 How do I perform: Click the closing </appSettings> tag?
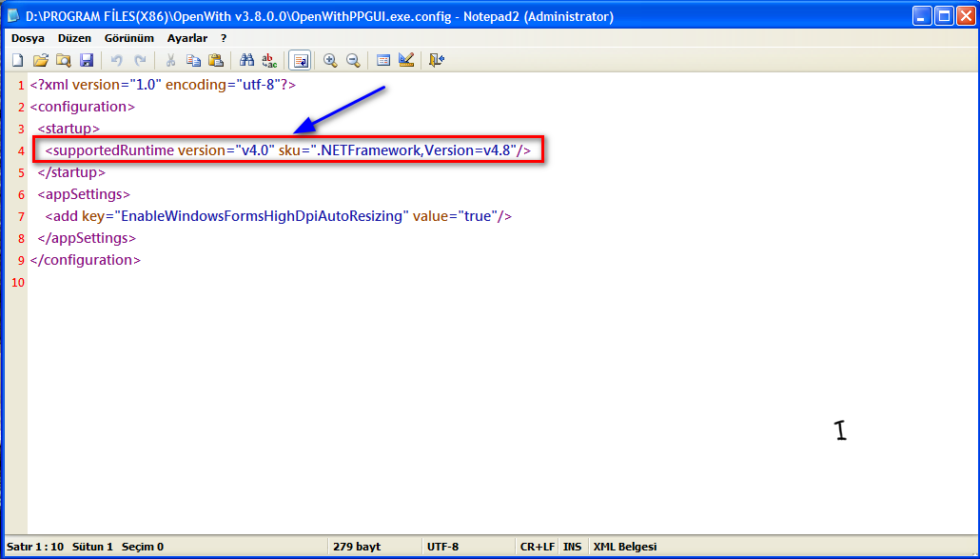tap(87, 238)
